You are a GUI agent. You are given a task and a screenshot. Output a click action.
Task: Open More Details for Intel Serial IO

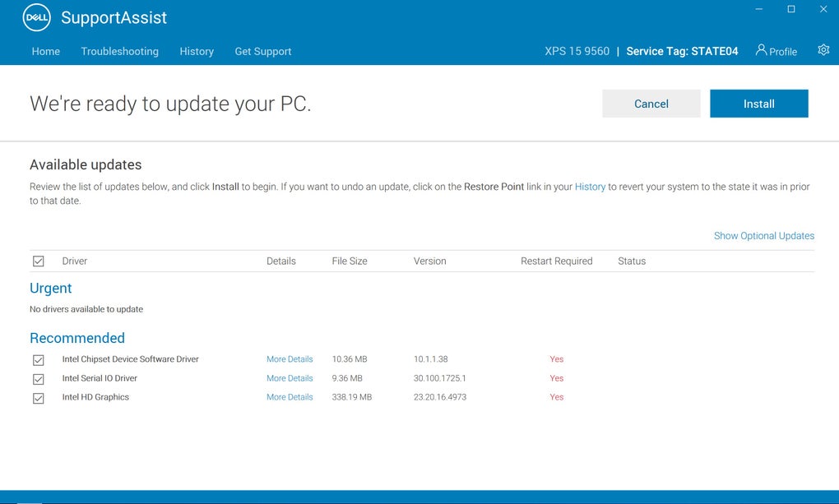click(290, 378)
